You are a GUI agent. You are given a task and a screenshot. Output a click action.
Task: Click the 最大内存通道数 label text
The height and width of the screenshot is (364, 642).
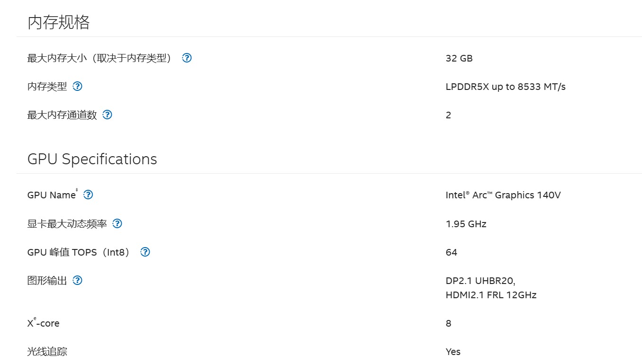62,115
